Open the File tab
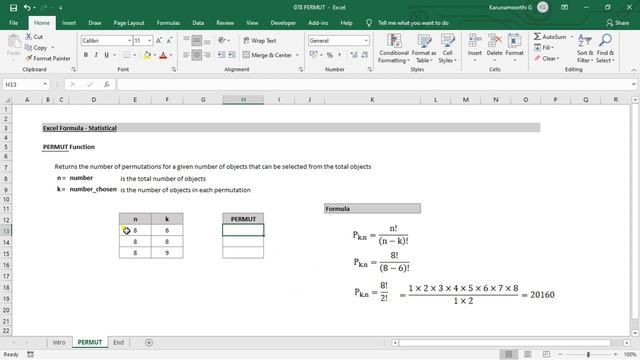The image size is (640, 360). click(13, 23)
